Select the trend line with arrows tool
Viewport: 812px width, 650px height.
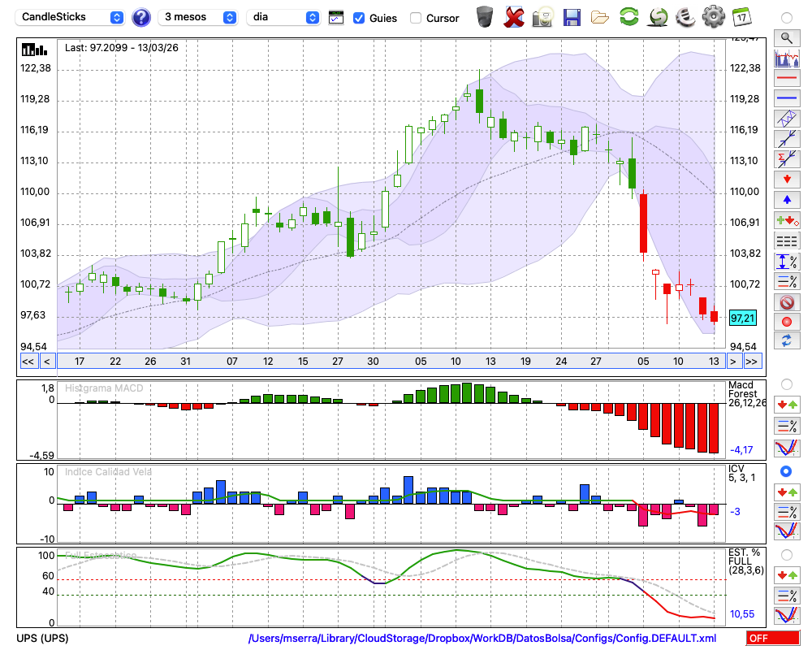coord(787,139)
